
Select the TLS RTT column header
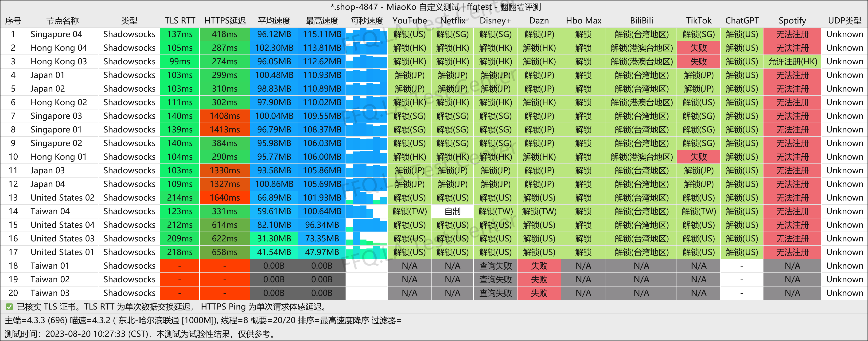180,21
